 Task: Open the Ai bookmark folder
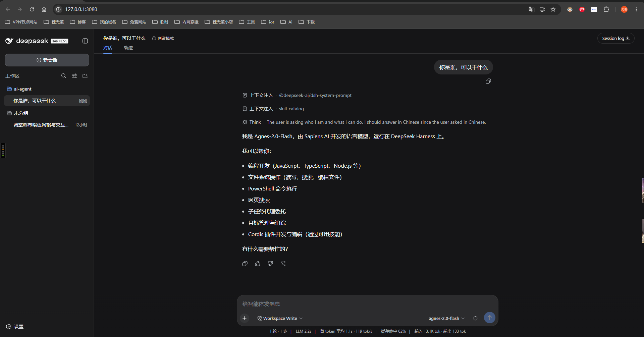(x=286, y=22)
